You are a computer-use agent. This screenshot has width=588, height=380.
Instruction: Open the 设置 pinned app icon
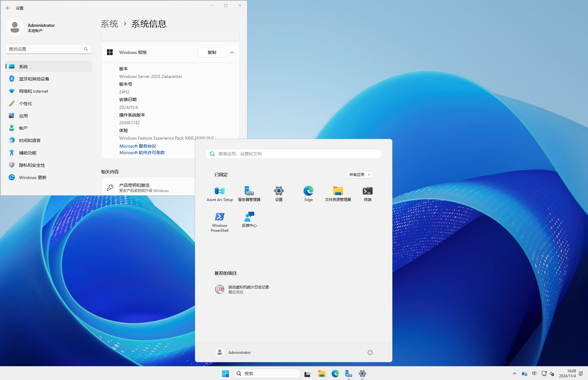point(279,194)
